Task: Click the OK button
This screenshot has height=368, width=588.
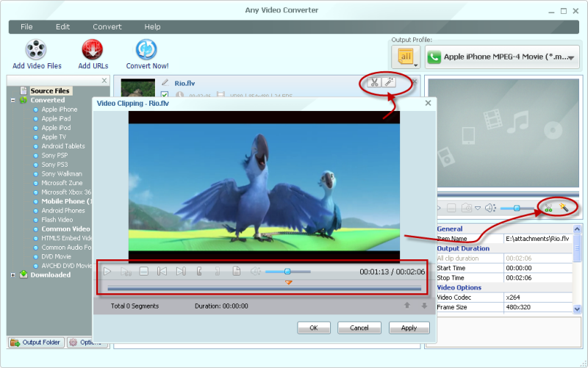Action: tap(314, 328)
